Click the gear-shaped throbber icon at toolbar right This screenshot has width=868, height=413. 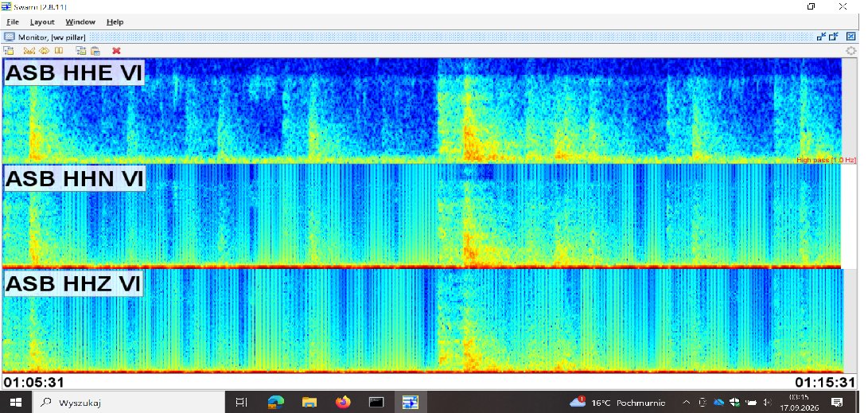pyautogui.click(x=851, y=51)
